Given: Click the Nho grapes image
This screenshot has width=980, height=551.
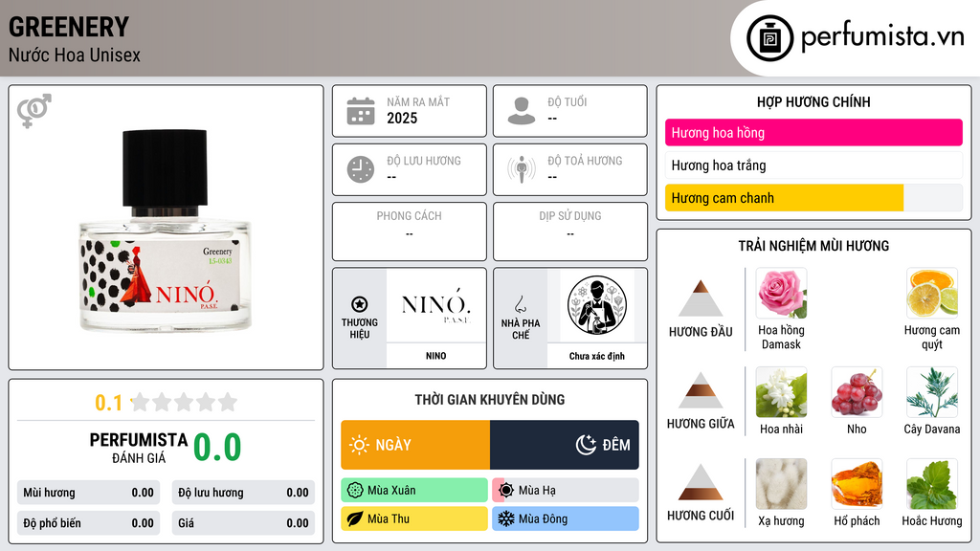Looking at the screenshot, I should coord(857,391).
